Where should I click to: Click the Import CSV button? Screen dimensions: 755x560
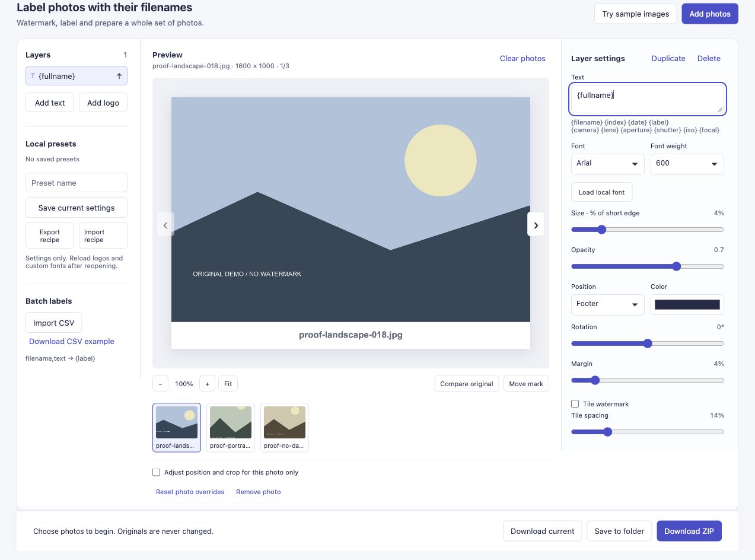54,323
